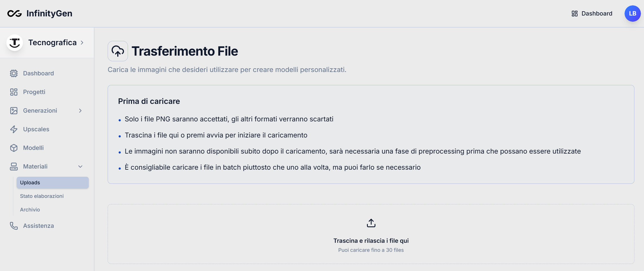The height and width of the screenshot is (271, 644).
Task: Select the Progetti icon in the sidebar
Action: [14, 92]
